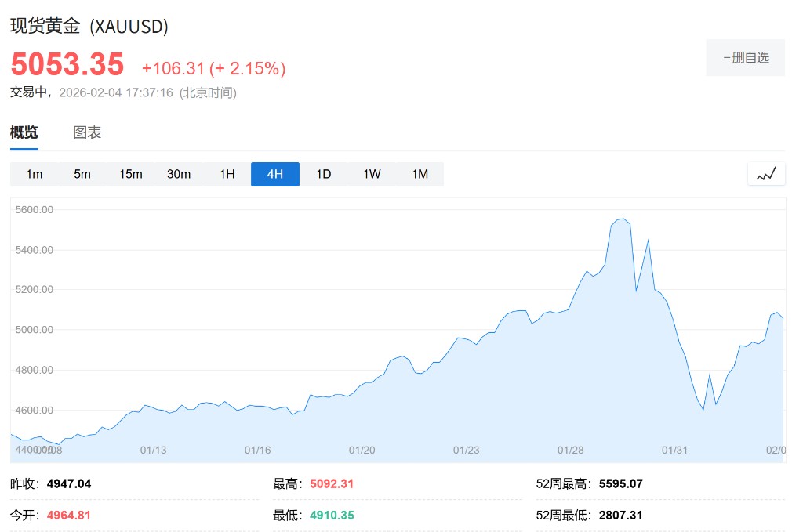Screen dimensions: 803x532
Task: Open the line chart type icon
Action: coord(766,174)
